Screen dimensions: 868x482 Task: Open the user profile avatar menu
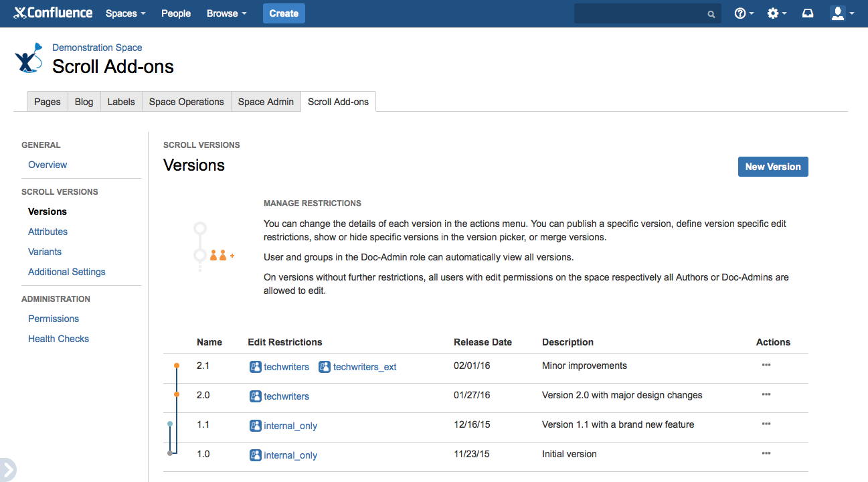pyautogui.click(x=842, y=13)
